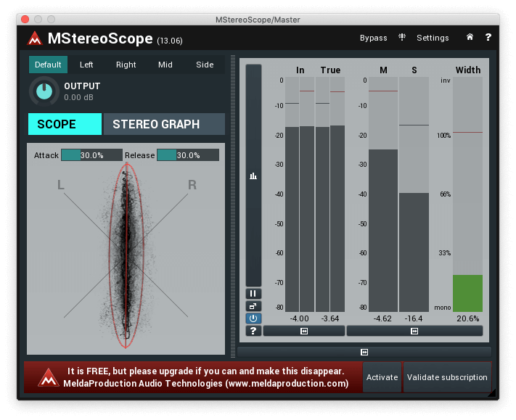The width and height of the screenshot is (516, 420).
Task: Select the Mid channel tab
Action: point(165,65)
